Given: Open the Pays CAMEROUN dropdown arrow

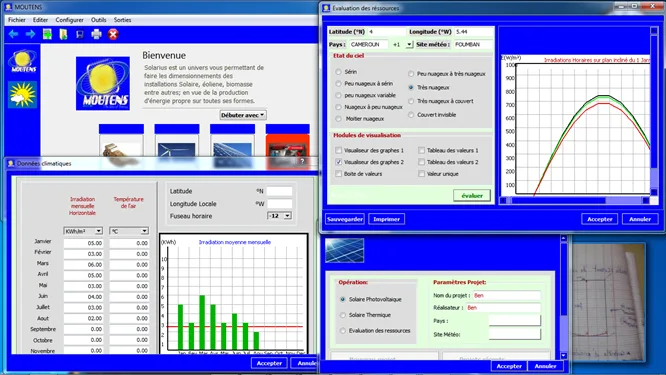Looking at the screenshot, I should click(409, 44).
